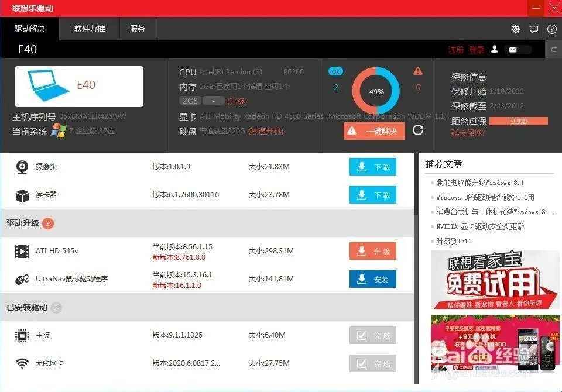Open settings via the gear icon
562x392 pixels.
tap(516, 29)
